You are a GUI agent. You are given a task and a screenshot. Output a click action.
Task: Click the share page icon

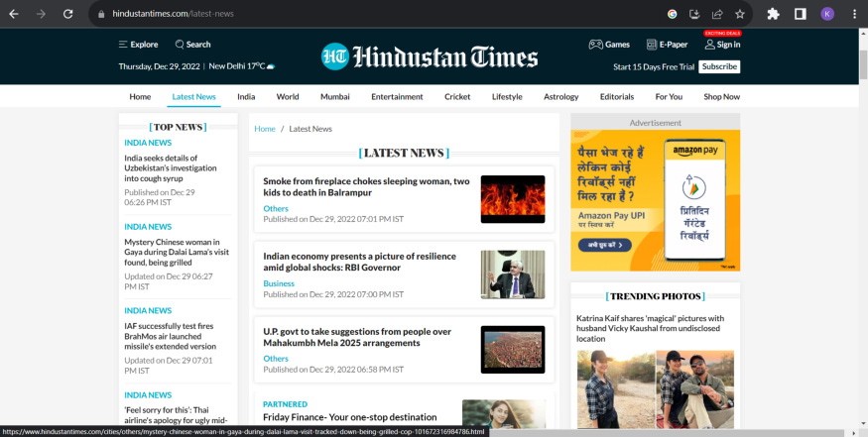coord(717,14)
